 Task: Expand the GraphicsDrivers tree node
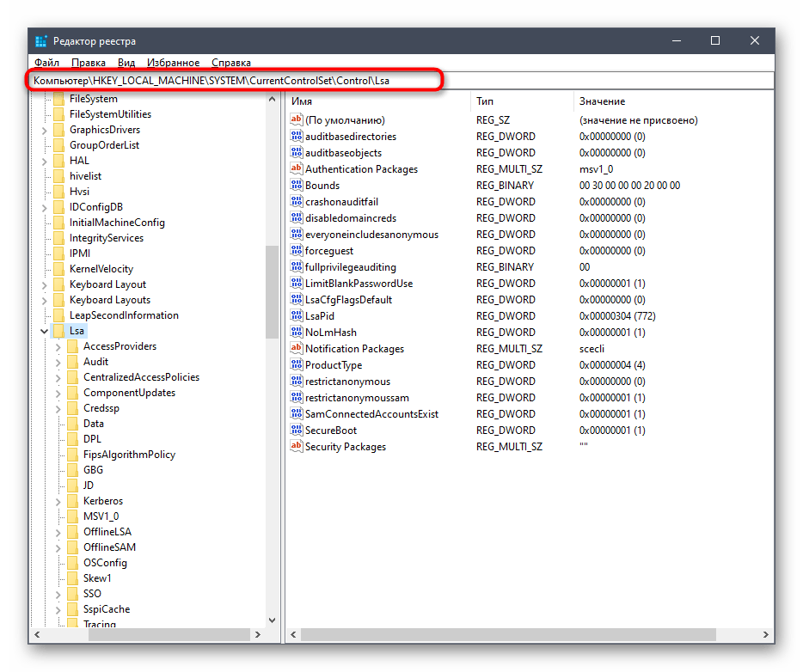44,130
